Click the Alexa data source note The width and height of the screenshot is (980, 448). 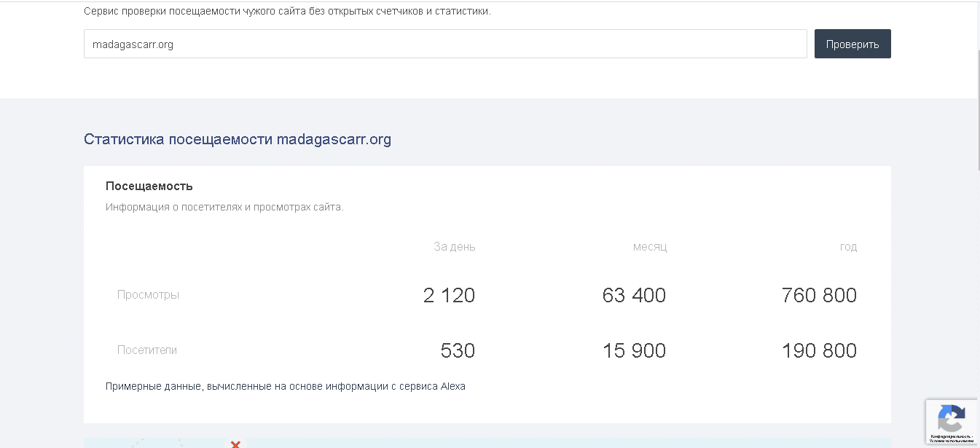[285, 387]
